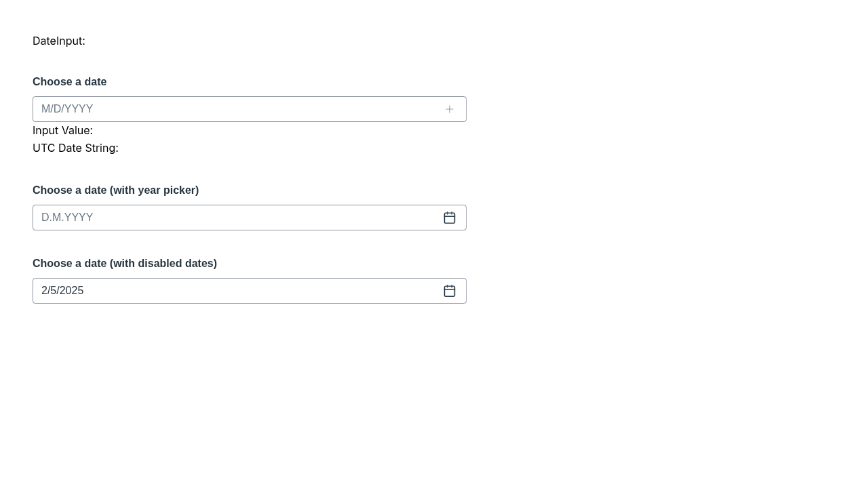
Task: Open the calendar icon beside 2/5/2025
Action: click(450, 291)
